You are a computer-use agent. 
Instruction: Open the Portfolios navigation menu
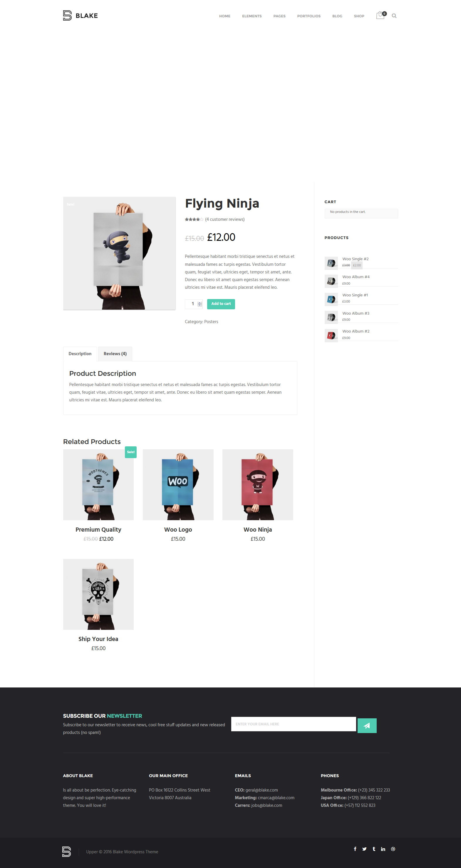(309, 16)
